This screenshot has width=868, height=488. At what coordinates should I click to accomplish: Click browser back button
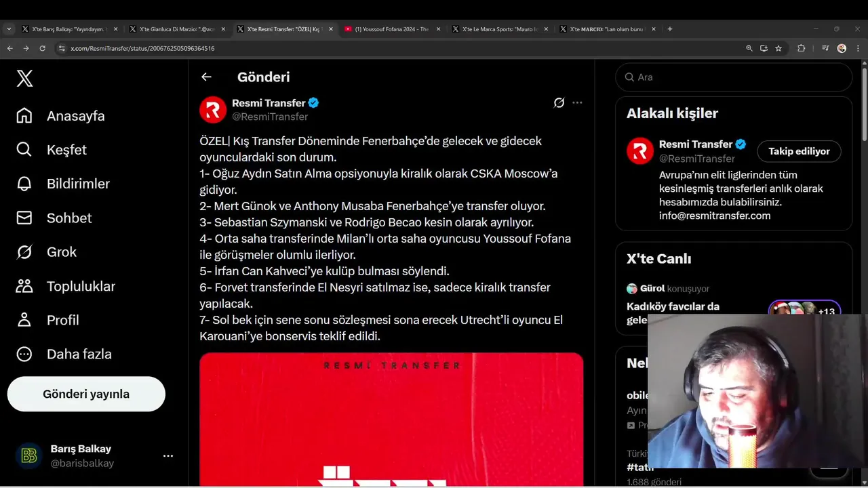coord(9,48)
